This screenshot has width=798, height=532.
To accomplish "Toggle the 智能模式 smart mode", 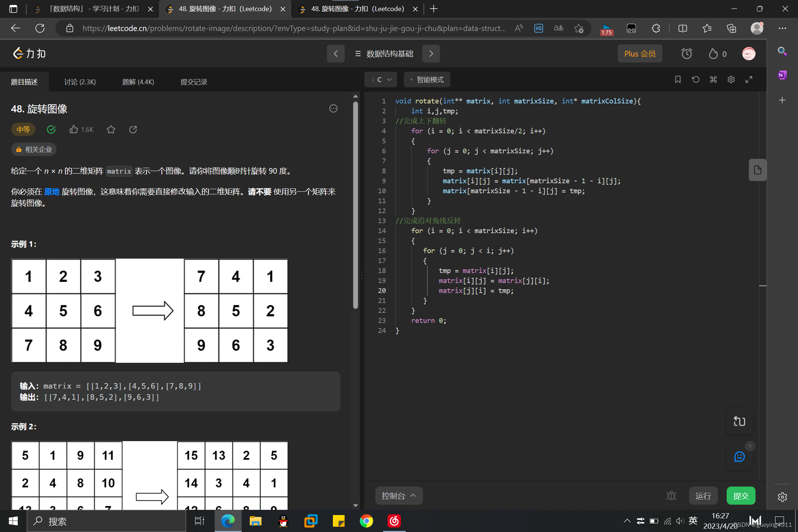I will coord(427,79).
